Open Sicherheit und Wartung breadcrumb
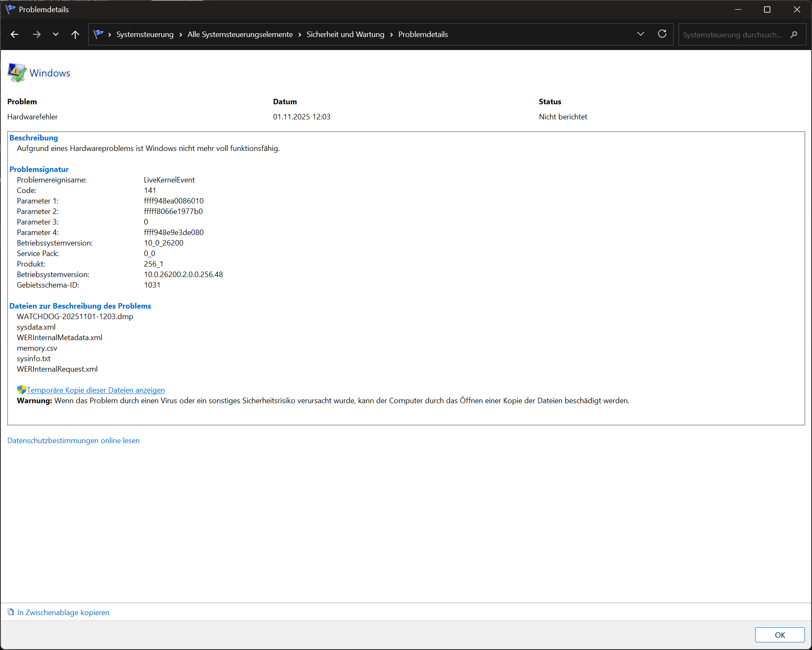812x650 pixels. pyautogui.click(x=345, y=34)
